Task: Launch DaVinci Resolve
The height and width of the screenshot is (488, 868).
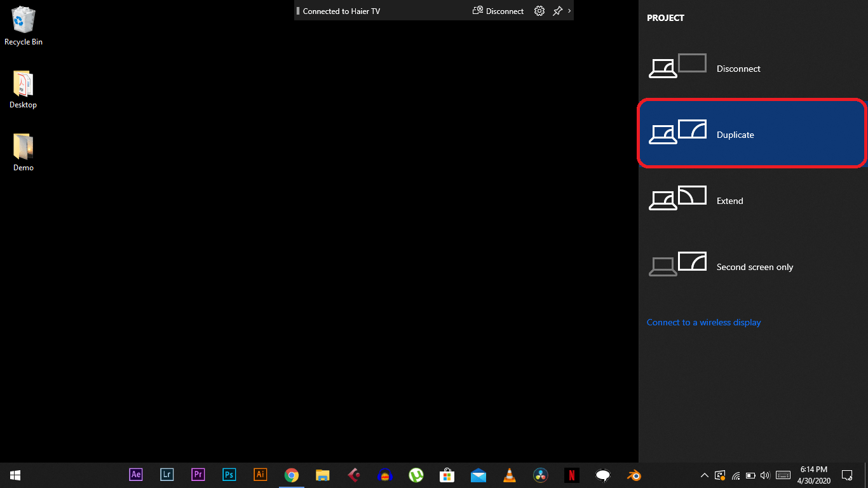Action: [540, 475]
